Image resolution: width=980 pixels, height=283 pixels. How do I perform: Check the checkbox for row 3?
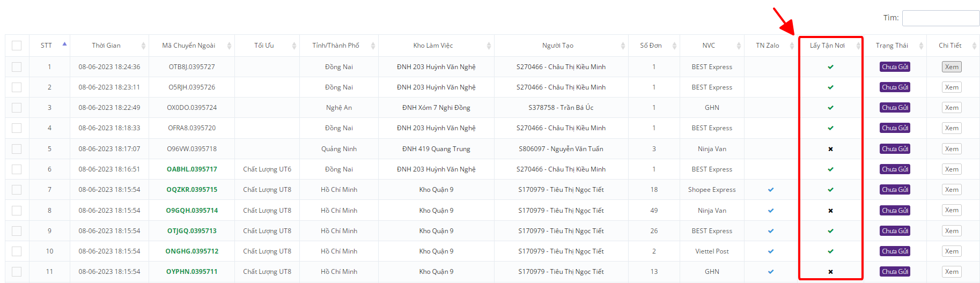coord(17,108)
